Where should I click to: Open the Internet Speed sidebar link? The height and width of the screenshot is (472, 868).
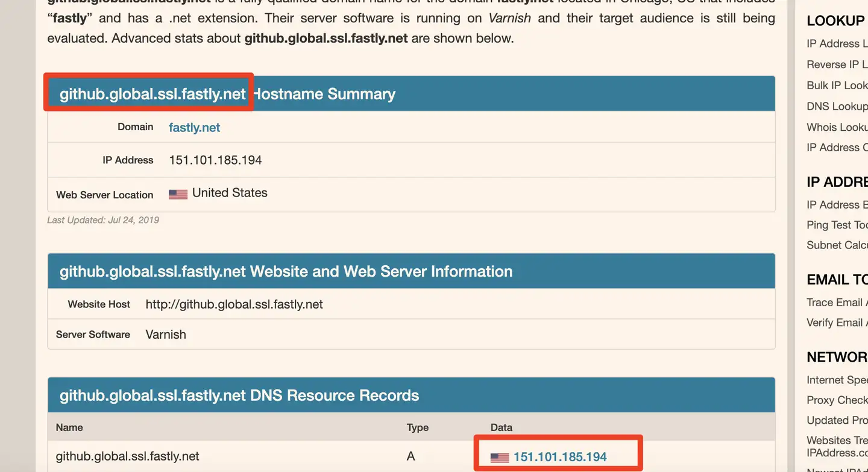pos(837,380)
